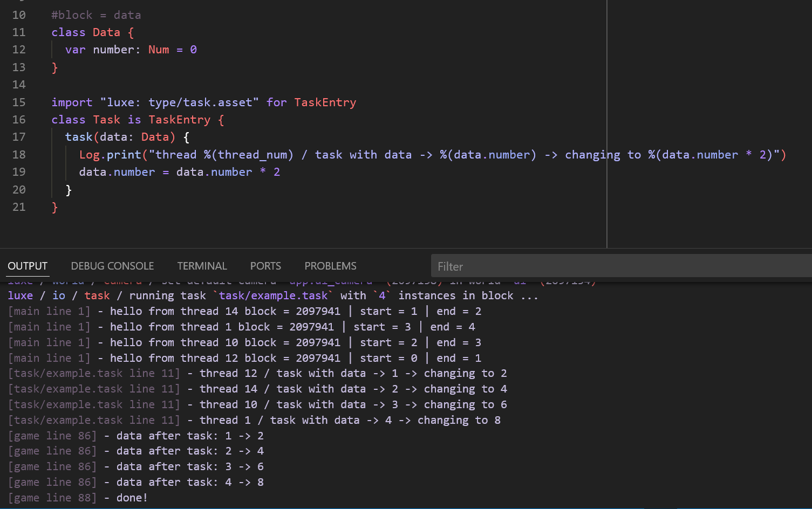Click the import "luxe: type/task.asset" string
Screen dimensions: 812x509
pos(179,102)
